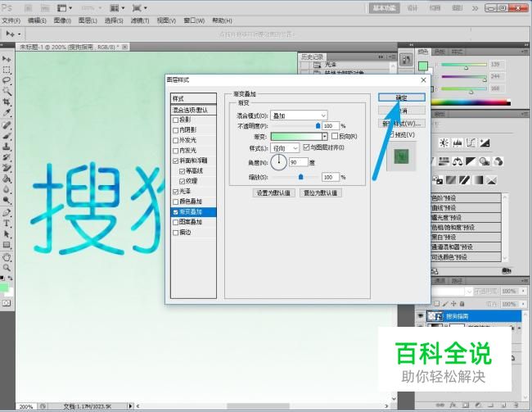Screen dimensions: 532x412
Task: Uncheck the 光泽 (Satin) style checkbox
Action: point(176,192)
